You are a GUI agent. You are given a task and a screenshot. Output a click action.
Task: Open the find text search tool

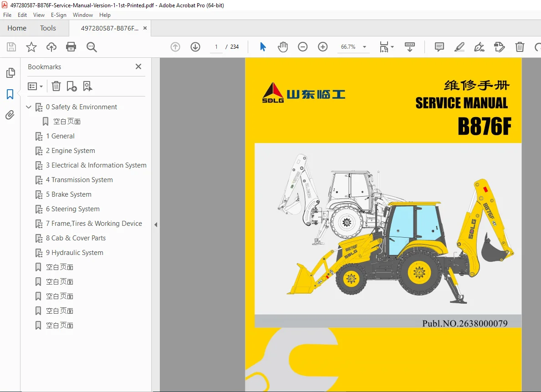[x=92, y=47]
